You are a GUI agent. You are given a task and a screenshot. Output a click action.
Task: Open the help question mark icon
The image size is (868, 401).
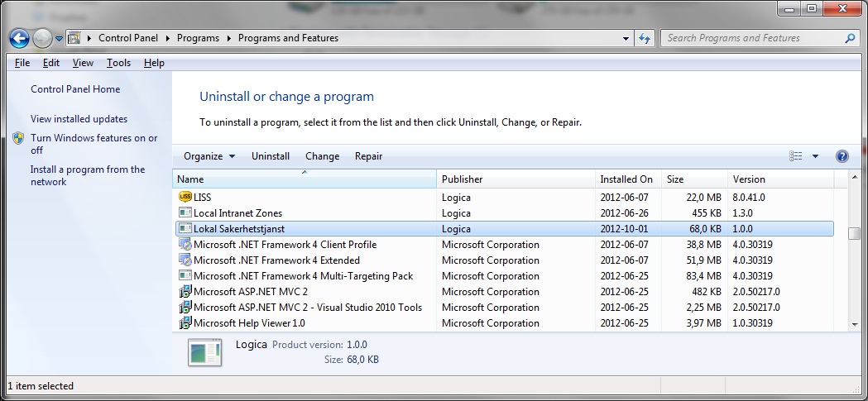[x=842, y=156]
